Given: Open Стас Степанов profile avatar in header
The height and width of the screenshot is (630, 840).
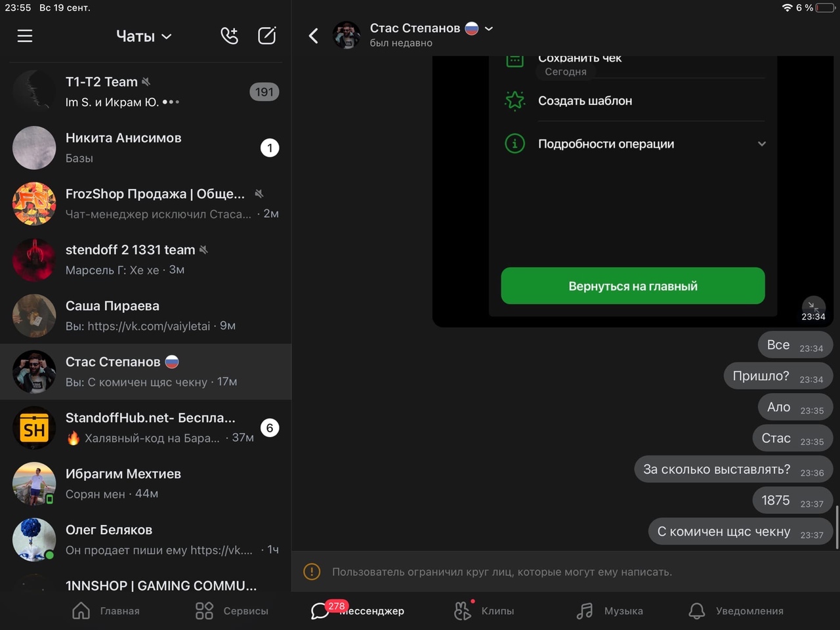Looking at the screenshot, I should coord(346,35).
